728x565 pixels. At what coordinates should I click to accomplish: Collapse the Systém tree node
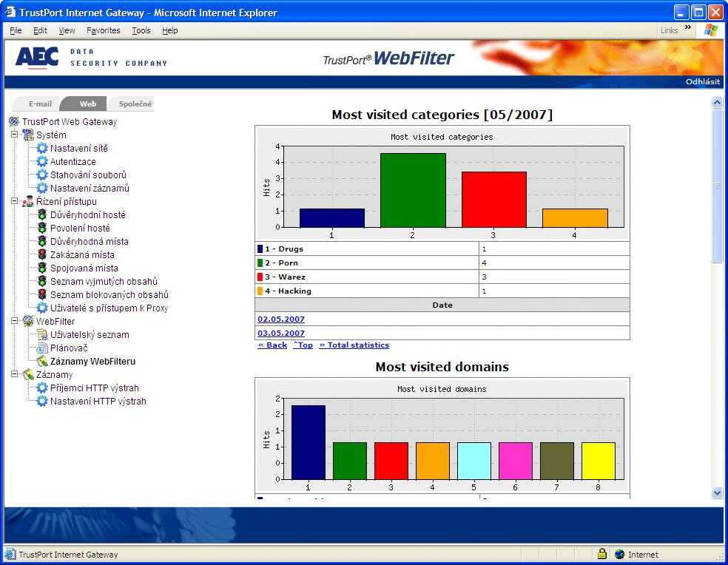coord(14,135)
